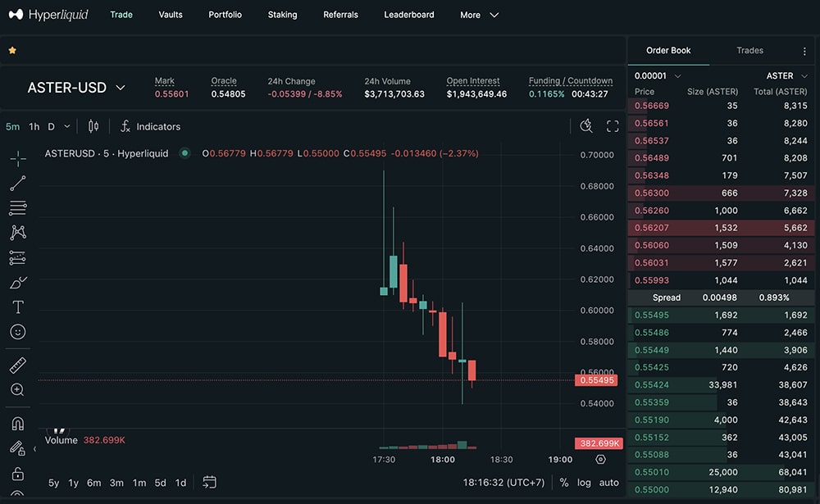Image resolution: width=820 pixels, height=504 pixels.
Task: Select the brush drawing tool
Action: 18,283
